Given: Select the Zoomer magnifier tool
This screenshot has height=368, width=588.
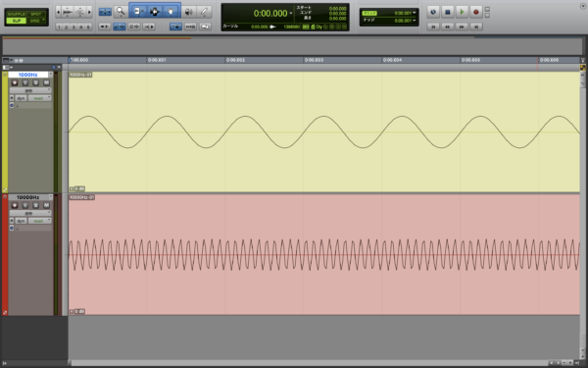Looking at the screenshot, I should click(121, 12).
